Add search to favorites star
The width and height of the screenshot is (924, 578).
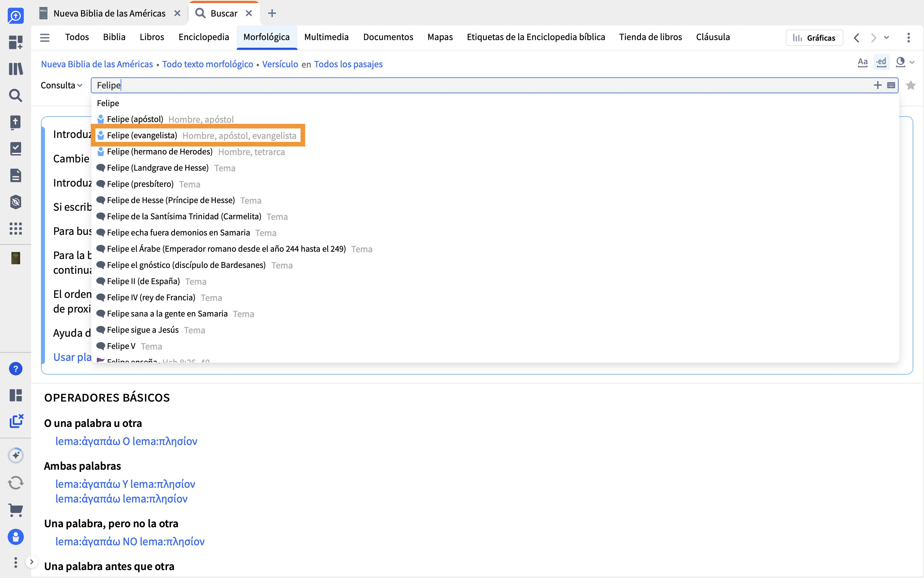[911, 85]
